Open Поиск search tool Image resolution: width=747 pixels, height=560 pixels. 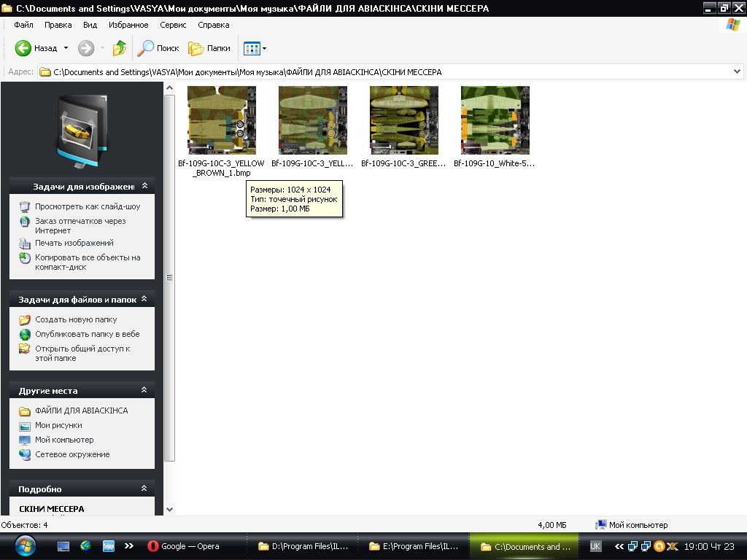pos(158,48)
